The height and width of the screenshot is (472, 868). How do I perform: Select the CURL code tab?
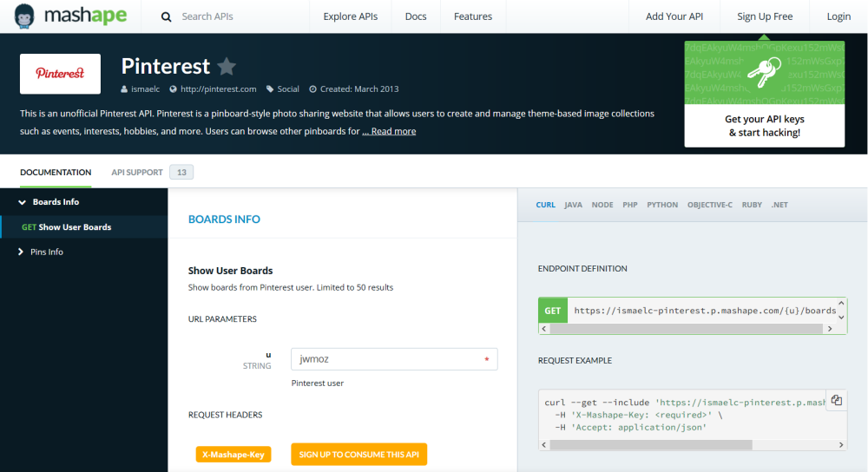tap(545, 205)
